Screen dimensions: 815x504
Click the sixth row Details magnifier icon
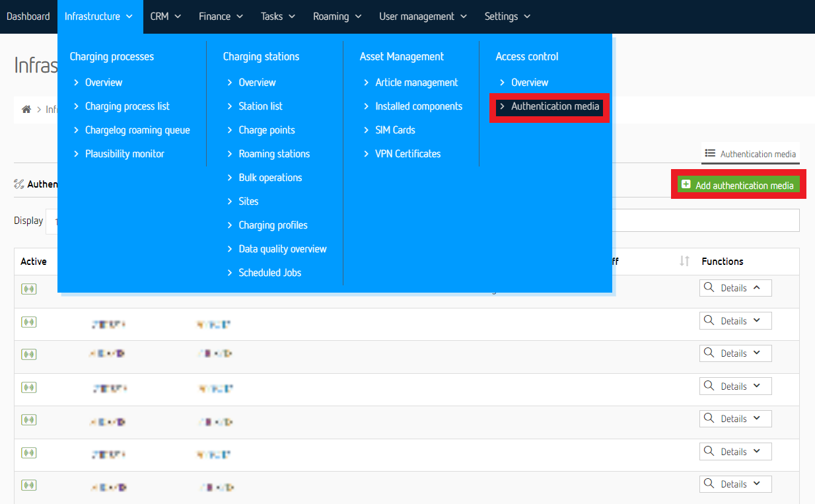pyautogui.click(x=709, y=451)
